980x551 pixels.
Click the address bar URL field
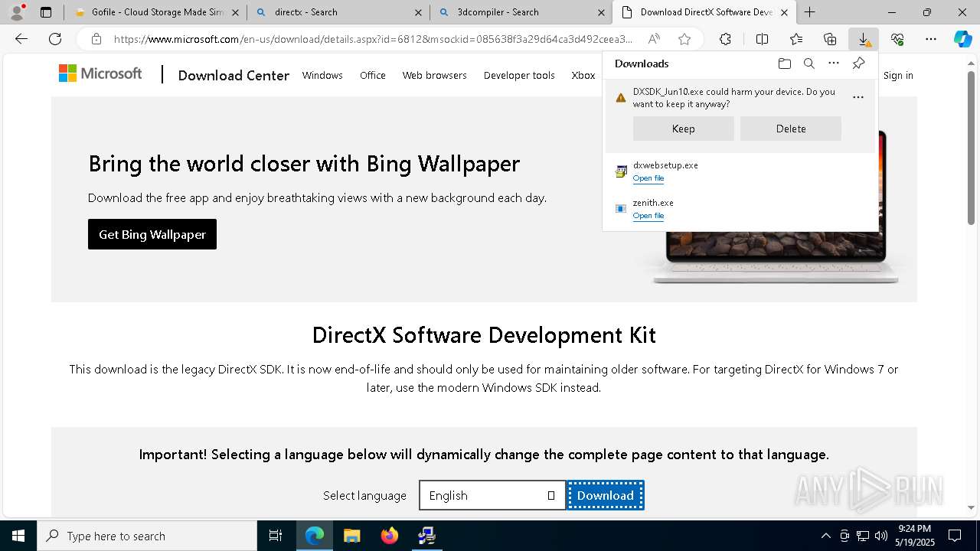pos(373,39)
